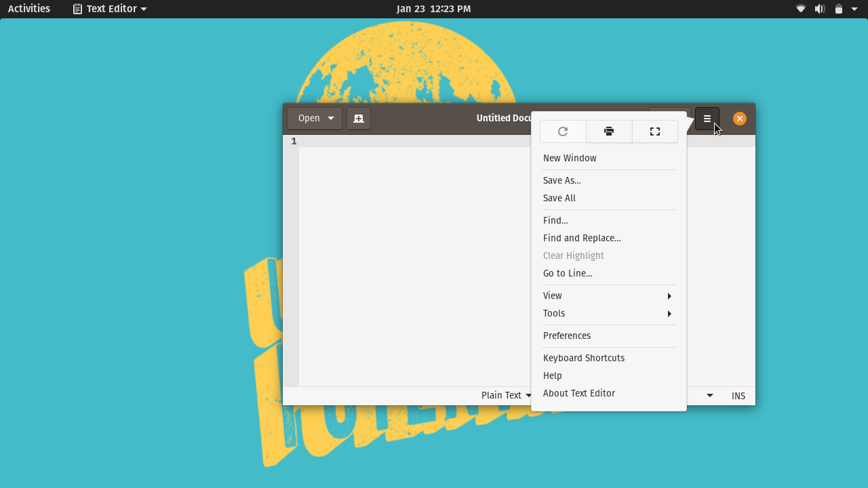Choose Save As... in the menu

pos(609,180)
